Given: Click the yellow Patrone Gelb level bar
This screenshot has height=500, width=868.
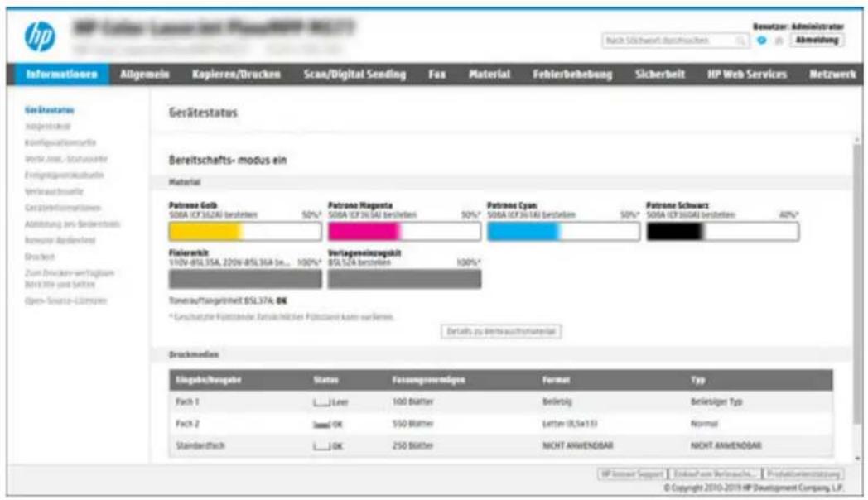Looking at the screenshot, I should coord(245,231).
